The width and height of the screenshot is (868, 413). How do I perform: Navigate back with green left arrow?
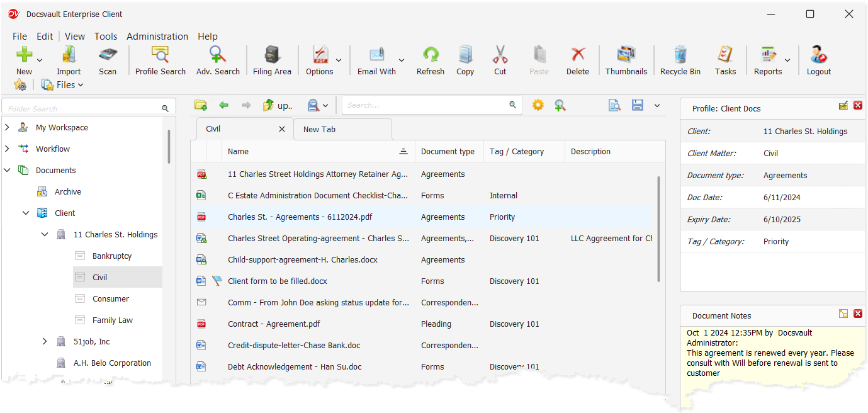click(223, 105)
